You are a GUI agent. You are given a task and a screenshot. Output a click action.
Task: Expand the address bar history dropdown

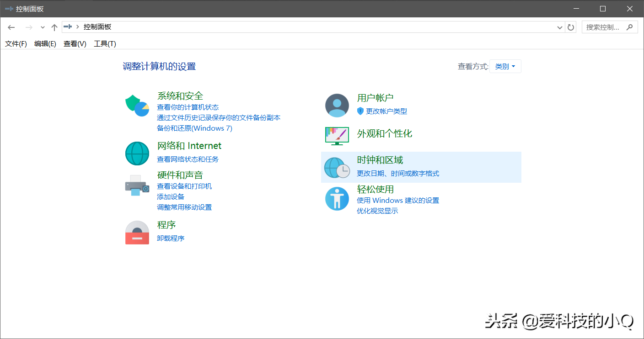560,27
